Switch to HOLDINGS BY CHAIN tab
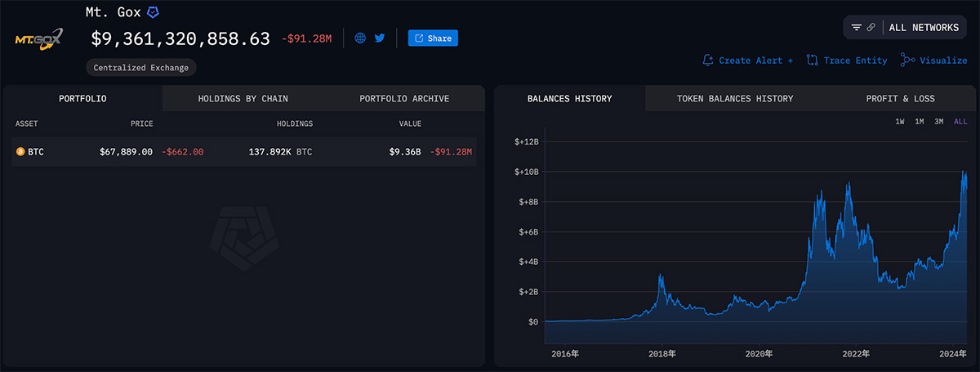 pos(243,98)
